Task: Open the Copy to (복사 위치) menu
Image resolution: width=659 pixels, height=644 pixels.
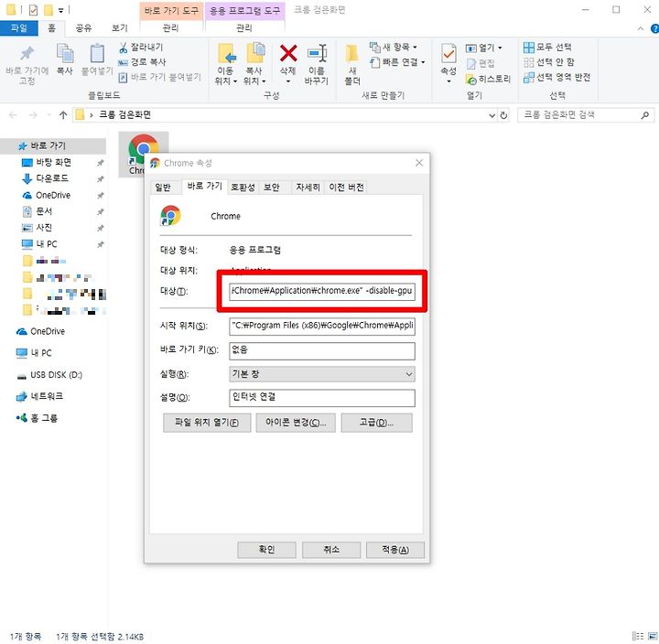Action: pos(254,64)
